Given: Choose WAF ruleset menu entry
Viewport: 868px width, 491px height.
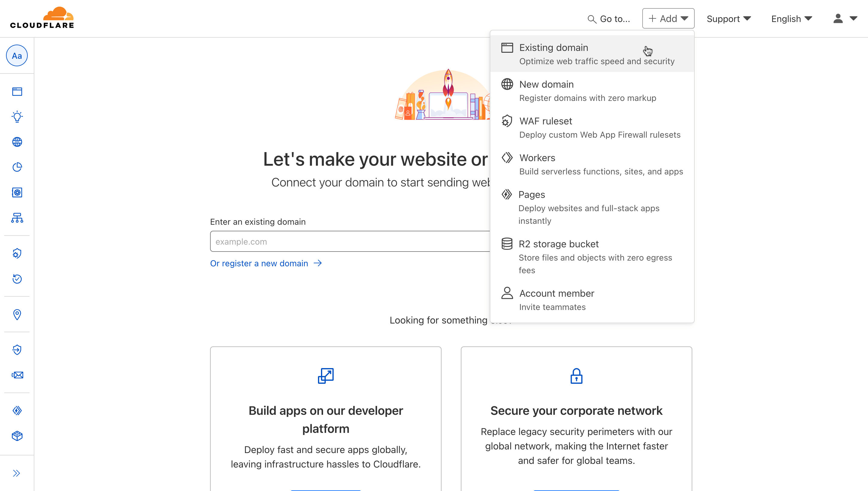Looking at the screenshot, I should coord(592,127).
